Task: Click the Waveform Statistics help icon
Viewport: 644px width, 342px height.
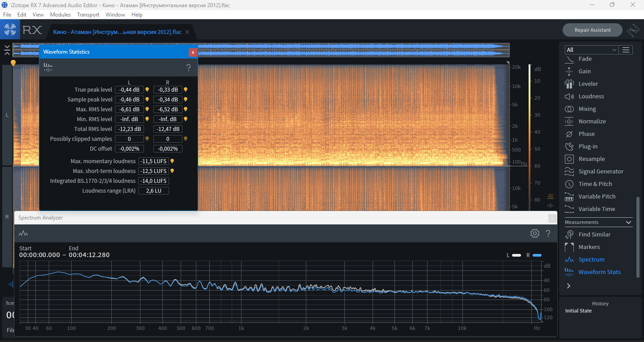Action: point(188,68)
